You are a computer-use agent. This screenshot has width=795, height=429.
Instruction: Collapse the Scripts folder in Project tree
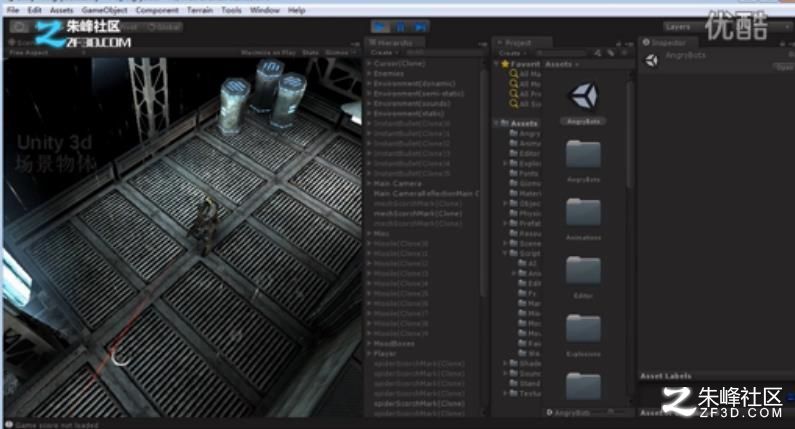505,253
